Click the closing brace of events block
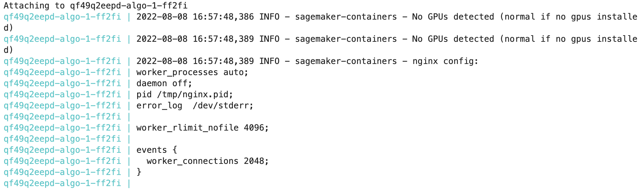Viewport: 644px width, 190px height. pos(139,172)
